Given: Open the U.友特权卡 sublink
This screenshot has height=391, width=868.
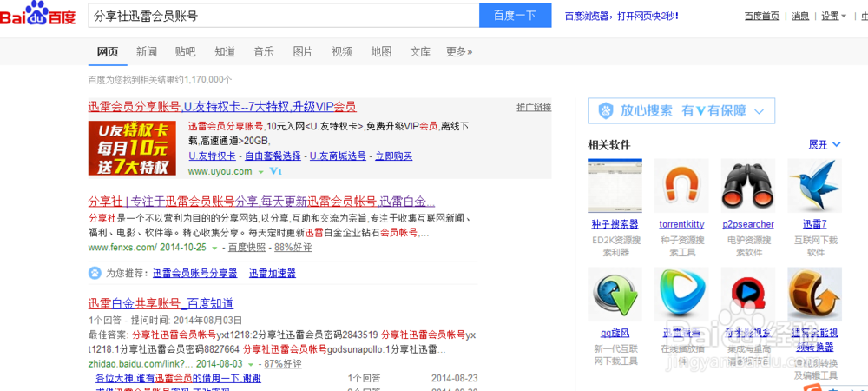Looking at the screenshot, I should pos(212,156).
